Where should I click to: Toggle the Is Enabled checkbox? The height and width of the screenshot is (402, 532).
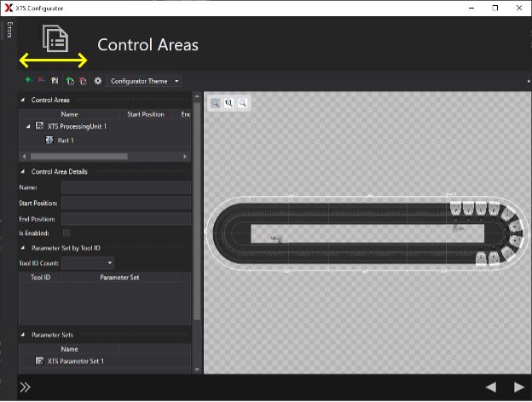(x=66, y=233)
